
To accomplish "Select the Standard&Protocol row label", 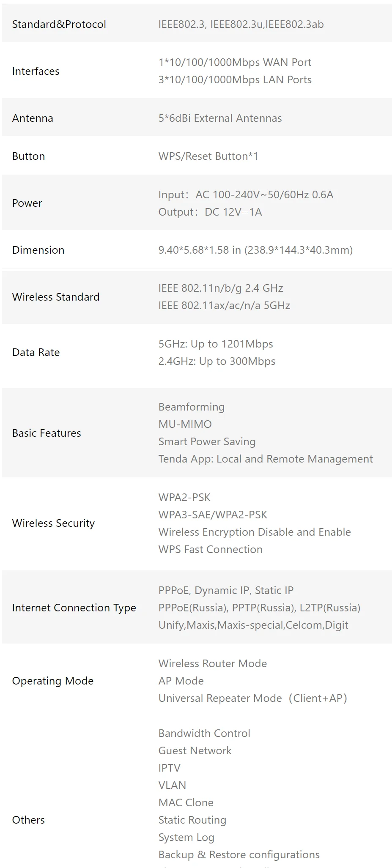I will [x=59, y=25].
